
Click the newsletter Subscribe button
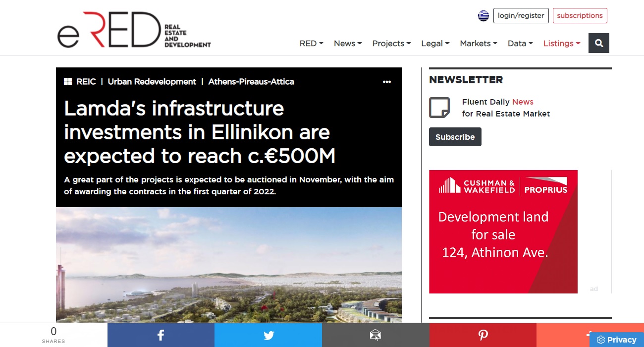point(455,137)
